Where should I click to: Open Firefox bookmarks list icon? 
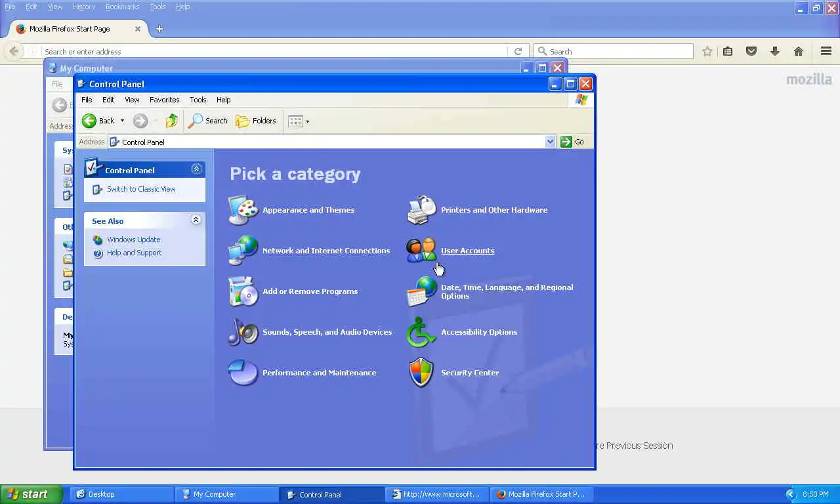pos(728,51)
